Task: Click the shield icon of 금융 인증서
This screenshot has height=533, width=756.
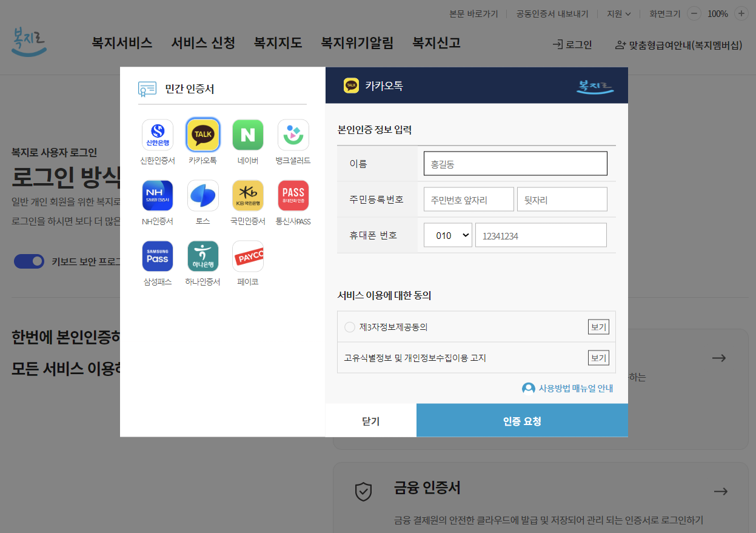Action: coord(363,492)
